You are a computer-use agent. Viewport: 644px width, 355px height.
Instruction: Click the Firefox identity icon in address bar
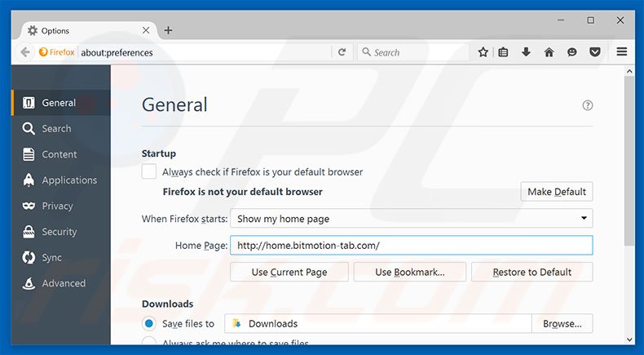pyautogui.click(x=43, y=52)
